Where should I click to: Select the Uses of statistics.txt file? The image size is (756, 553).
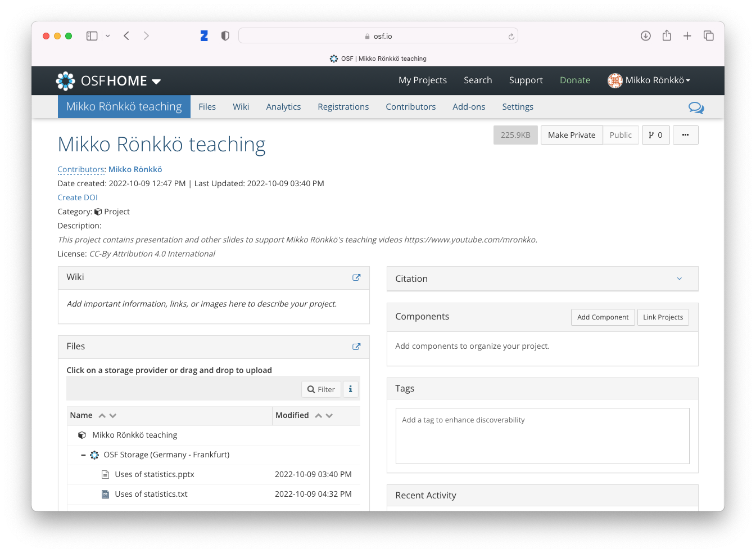tap(151, 494)
